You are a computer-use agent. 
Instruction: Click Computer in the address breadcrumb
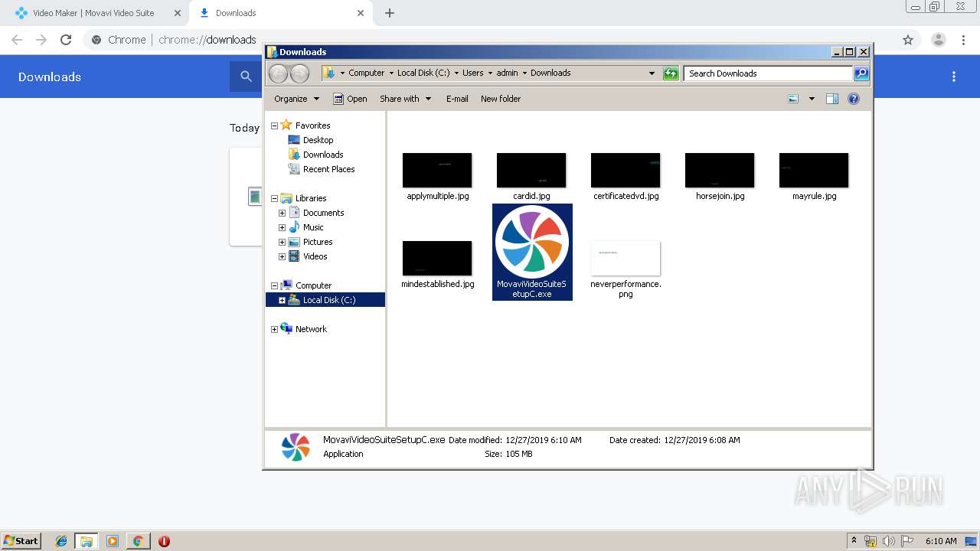click(x=366, y=73)
